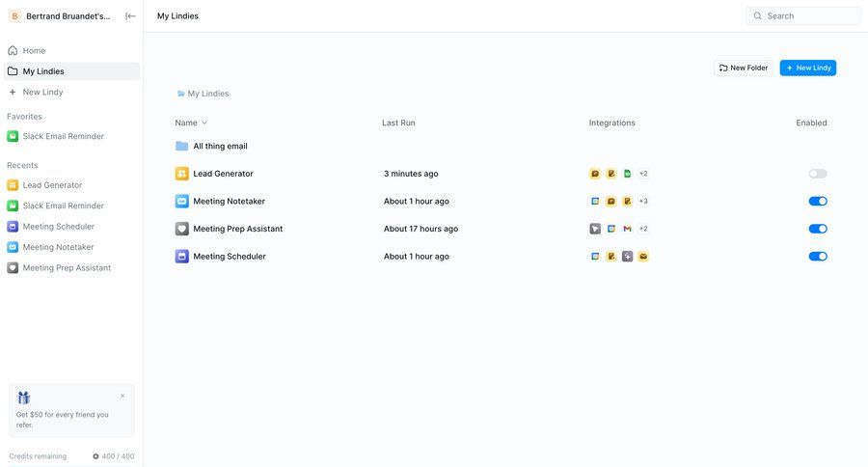
Task: Click the workspace name Bertrand Bruandet's
Action: point(68,16)
